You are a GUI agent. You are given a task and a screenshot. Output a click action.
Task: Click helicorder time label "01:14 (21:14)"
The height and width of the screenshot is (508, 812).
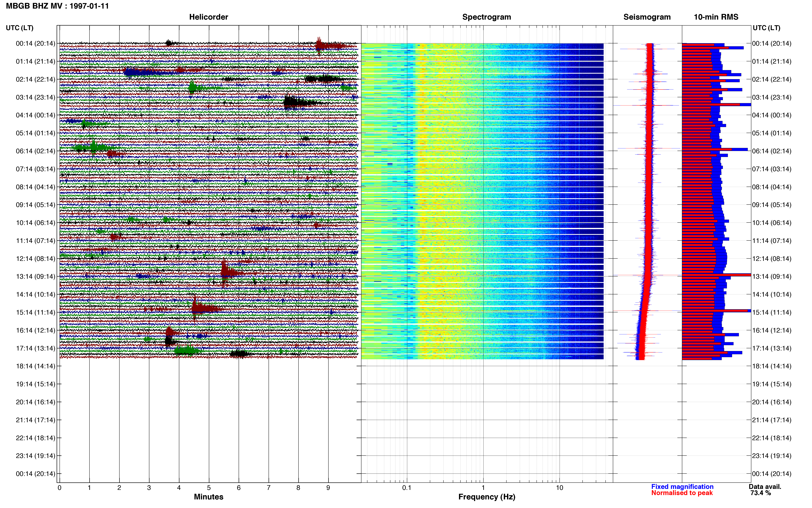click(x=36, y=61)
